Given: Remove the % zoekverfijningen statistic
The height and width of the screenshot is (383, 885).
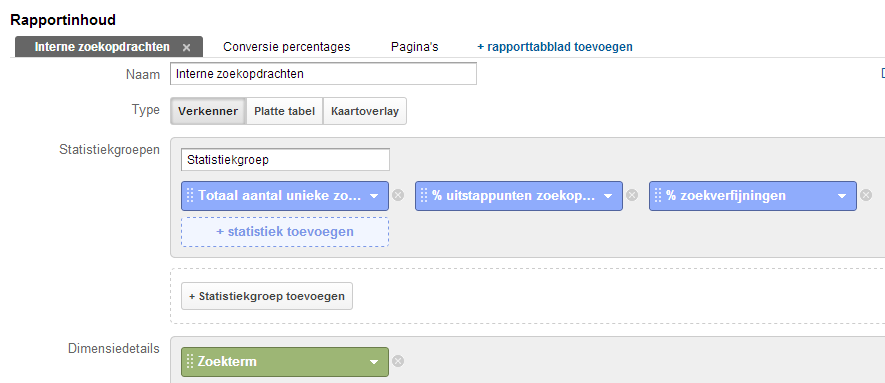Looking at the screenshot, I should click(x=866, y=195).
